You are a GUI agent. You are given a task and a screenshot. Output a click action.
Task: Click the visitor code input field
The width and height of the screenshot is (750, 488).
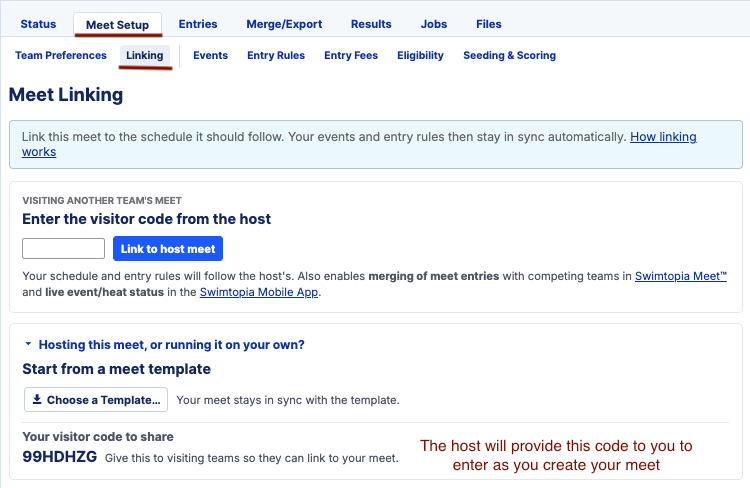[x=64, y=248]
